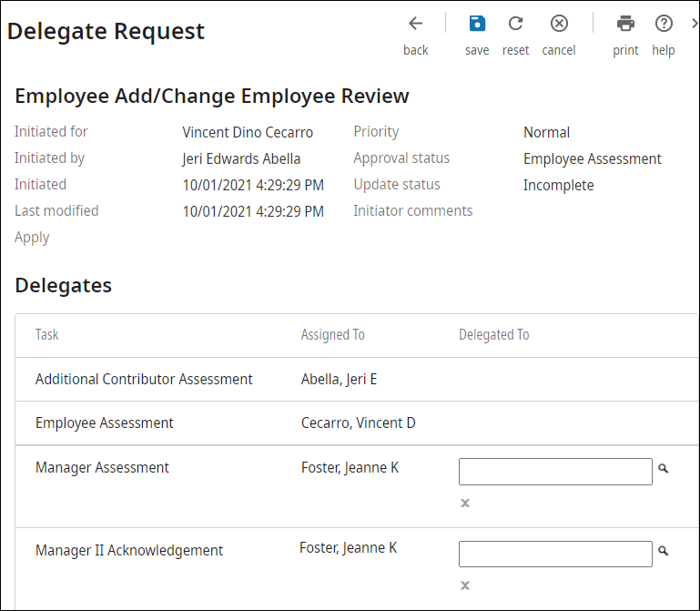Click the Task column header
The image size is (700, 611).
[x=46, y=334]
